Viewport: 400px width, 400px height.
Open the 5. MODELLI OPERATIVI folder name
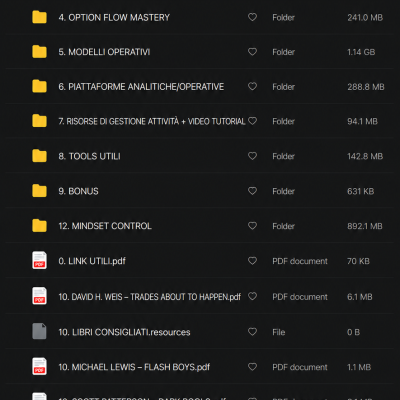coord(104,52)
